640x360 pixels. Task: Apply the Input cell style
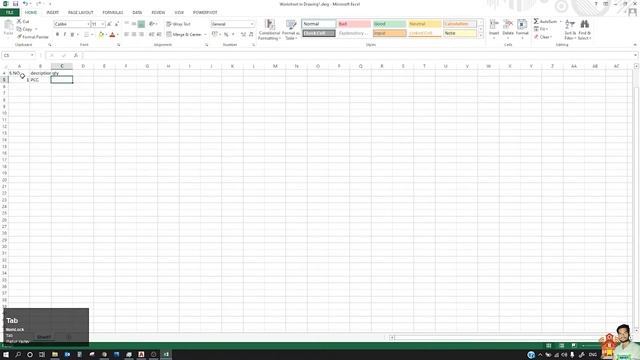click(389, 33)
